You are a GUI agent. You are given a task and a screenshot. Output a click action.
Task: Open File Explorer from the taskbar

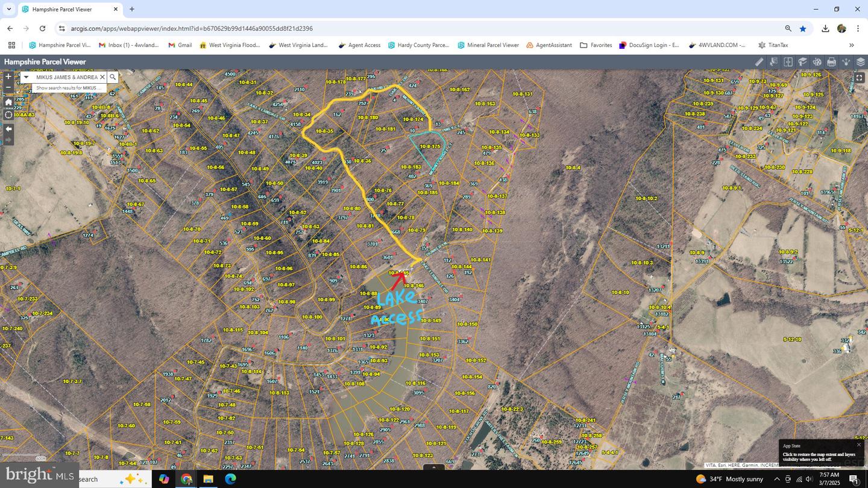[208, 479]
